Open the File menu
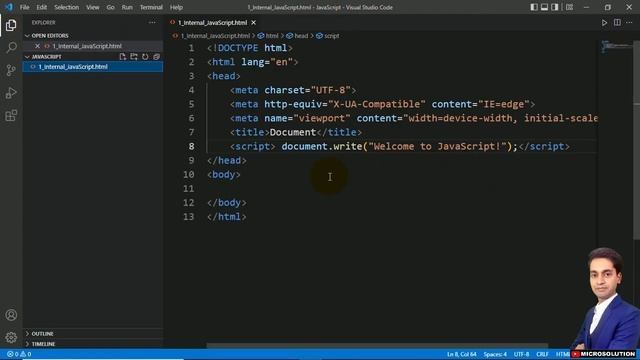Screen dimensions: 640x360 (24, 7)
